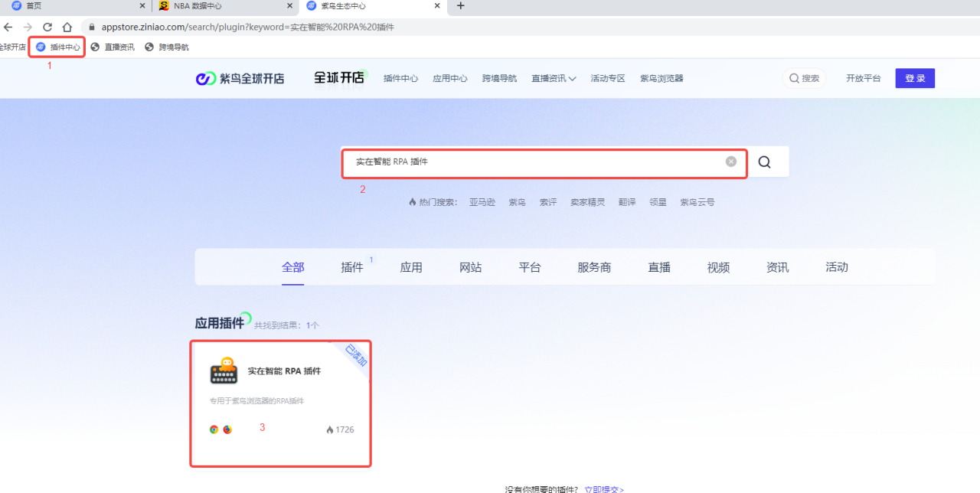Viewport: 980px width, 493px height.
Task: Click the 紫鸟全球开店 logo
Action: click(x=240, y=78)
